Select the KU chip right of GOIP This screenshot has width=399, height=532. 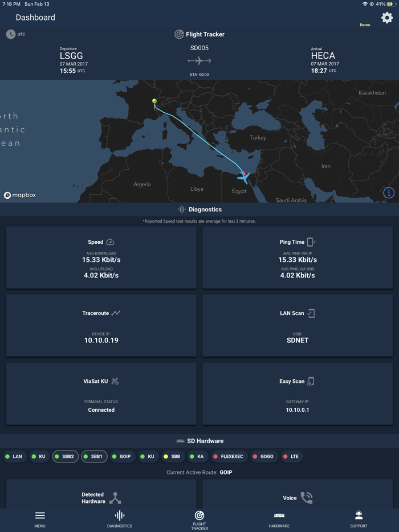pos(148,456)
